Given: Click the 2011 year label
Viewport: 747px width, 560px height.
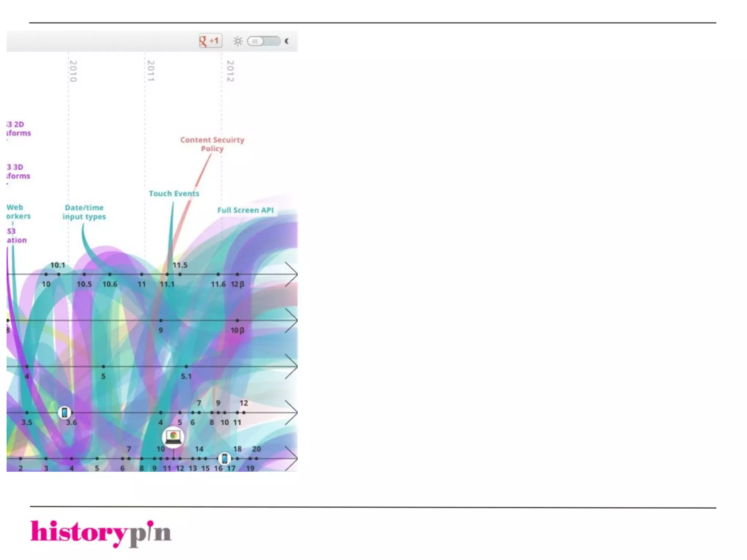Looking at the screenshot, I should tap(151, 71).
